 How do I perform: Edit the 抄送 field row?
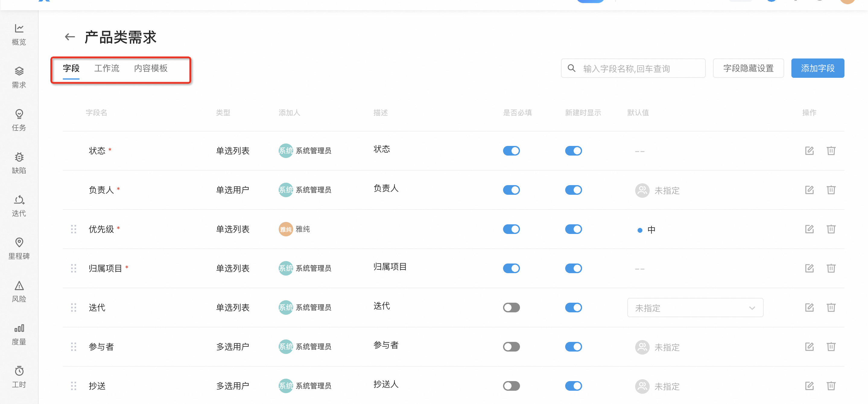[x=809, y=386]
